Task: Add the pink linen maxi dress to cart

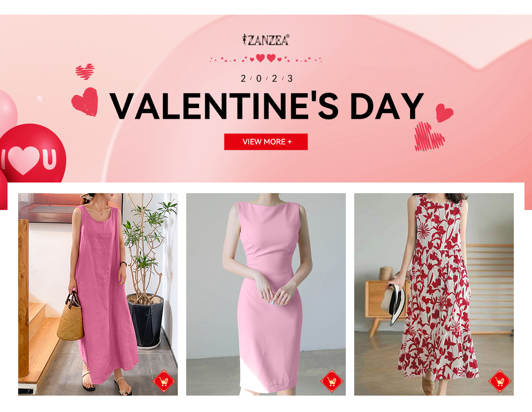Action: click(164, 381)
